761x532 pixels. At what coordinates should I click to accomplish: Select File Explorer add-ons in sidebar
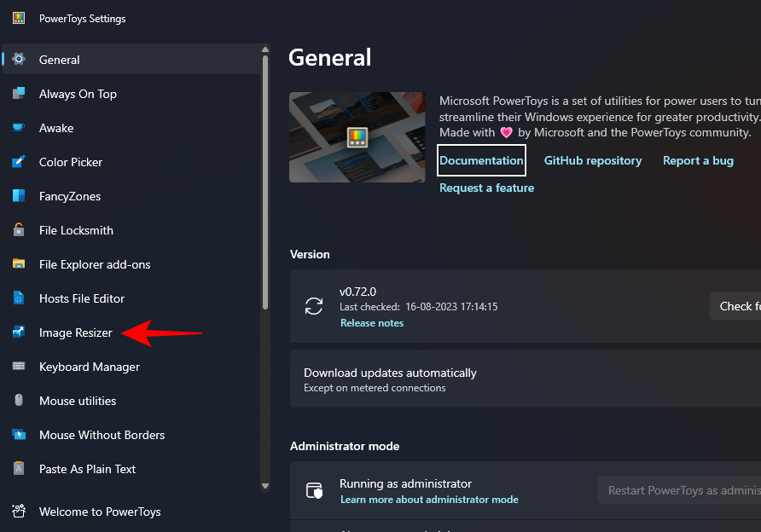click(x=95, y=264)
